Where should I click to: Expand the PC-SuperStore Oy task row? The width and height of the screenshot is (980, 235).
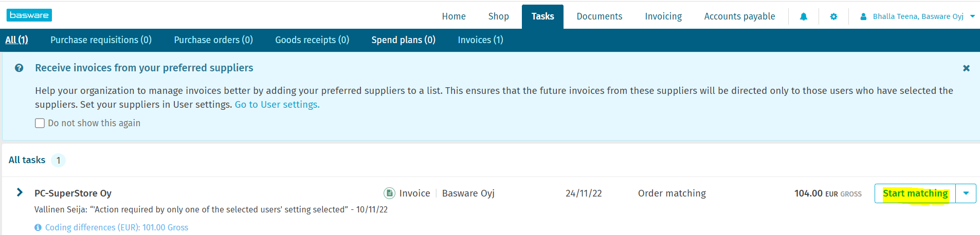click(20, 192)
